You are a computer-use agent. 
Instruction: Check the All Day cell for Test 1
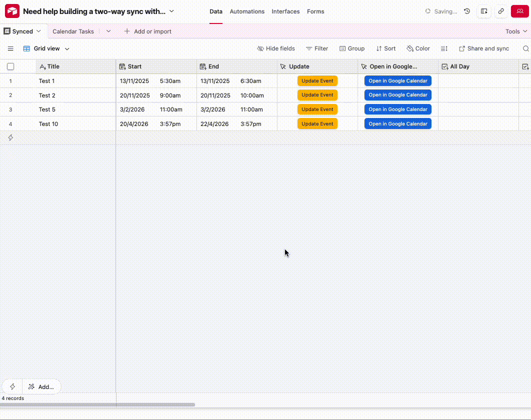478,81
